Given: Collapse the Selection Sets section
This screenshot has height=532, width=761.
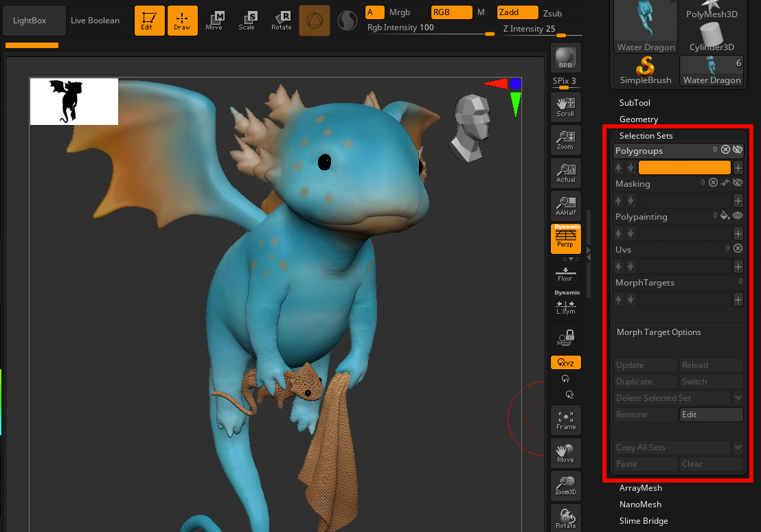Looking at the screenshot, I should coord(646,136).
